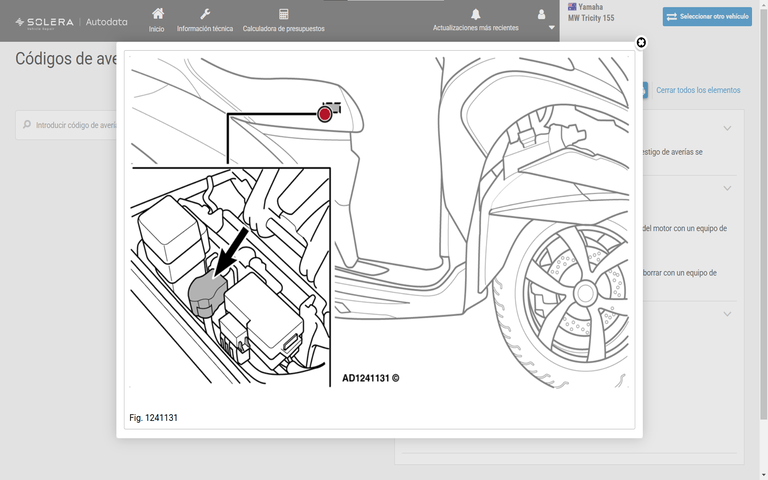Open the Calculadora de presupuestos calculator icon
768x480 pixels.
283,14
